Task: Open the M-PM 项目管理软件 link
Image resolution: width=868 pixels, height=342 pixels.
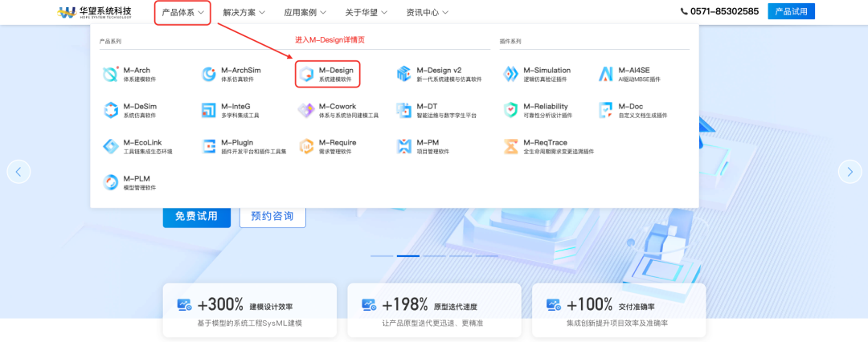Action: (x=423, y=146)
